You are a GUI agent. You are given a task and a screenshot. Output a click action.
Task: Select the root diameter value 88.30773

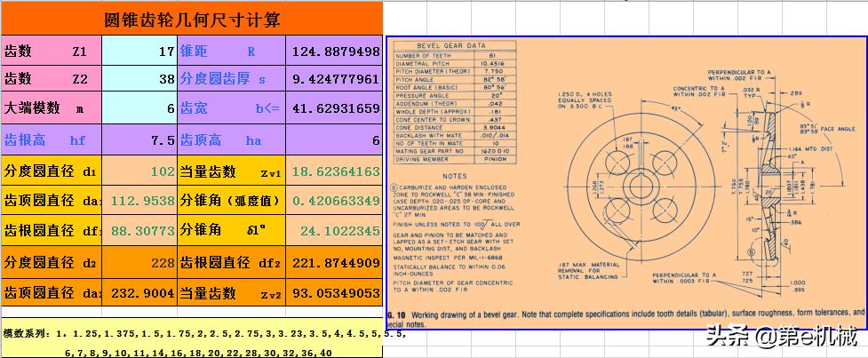coord(139,230)
